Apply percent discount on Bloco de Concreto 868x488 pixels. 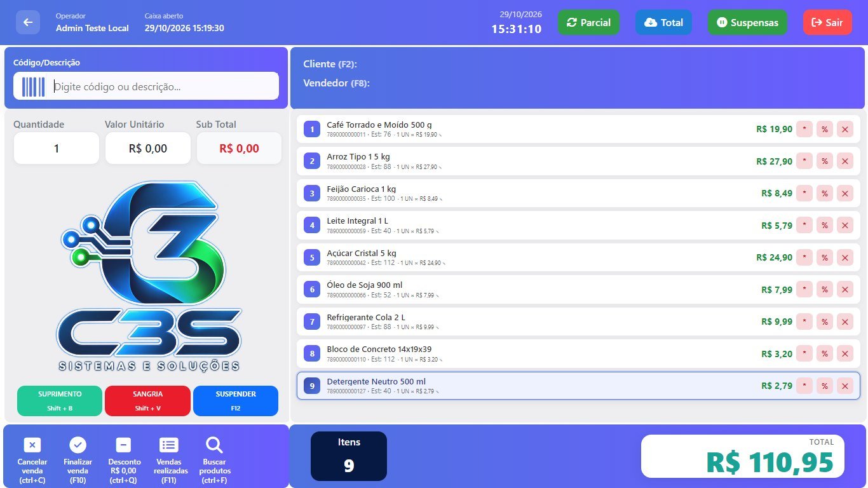(825, 354)
